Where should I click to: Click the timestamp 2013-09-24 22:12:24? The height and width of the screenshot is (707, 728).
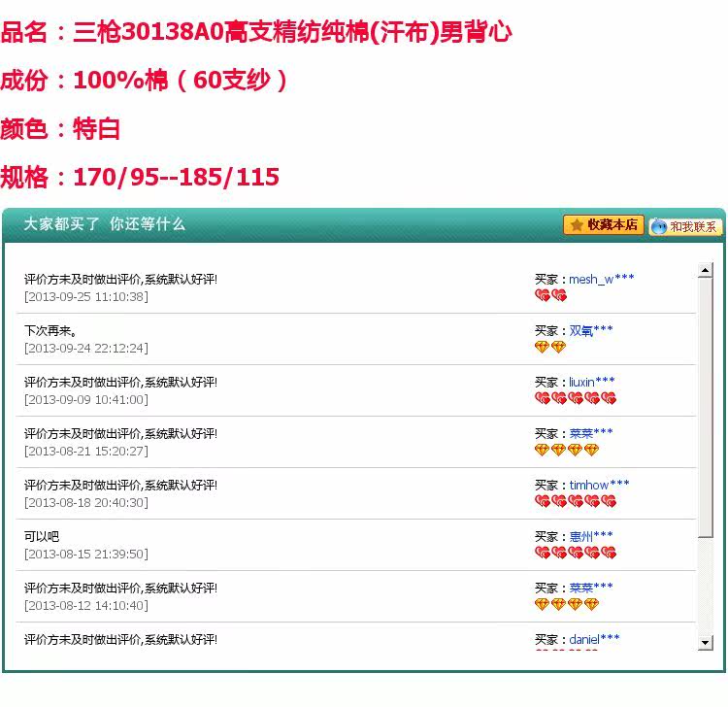coord(86,349)
